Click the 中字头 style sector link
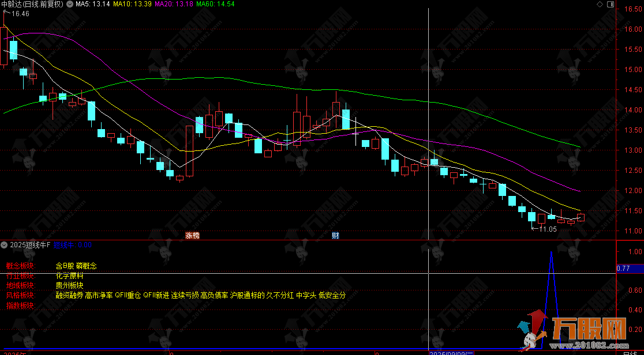 (x=306, y=295)
